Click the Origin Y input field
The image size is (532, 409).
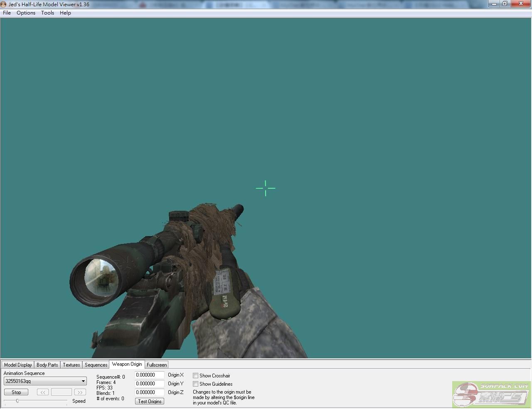(150, 384)
